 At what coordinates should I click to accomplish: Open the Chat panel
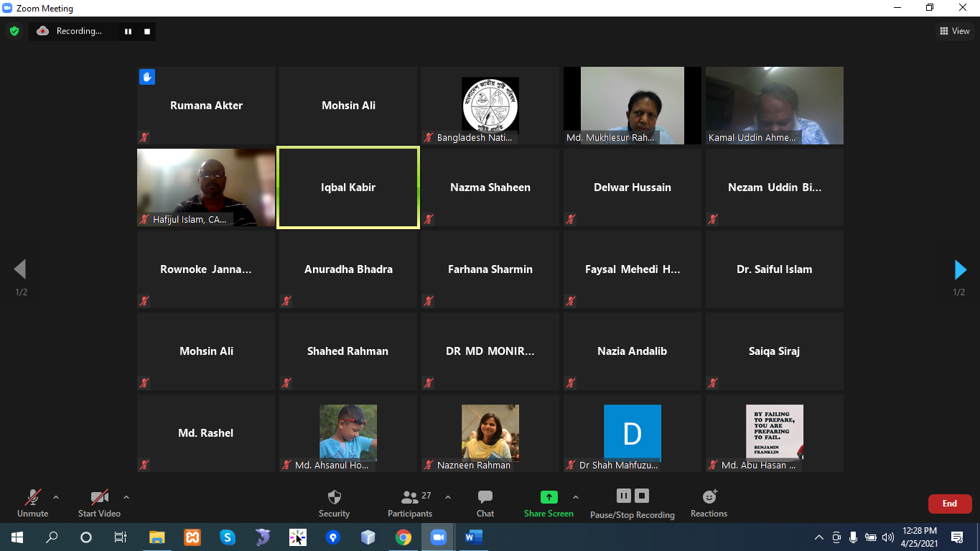pos(485,503)
